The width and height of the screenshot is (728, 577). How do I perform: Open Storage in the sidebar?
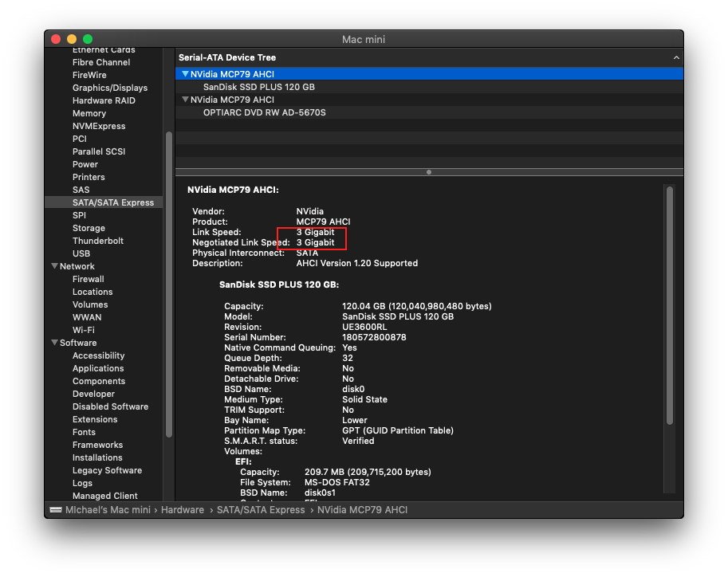[x=89, y=228]
